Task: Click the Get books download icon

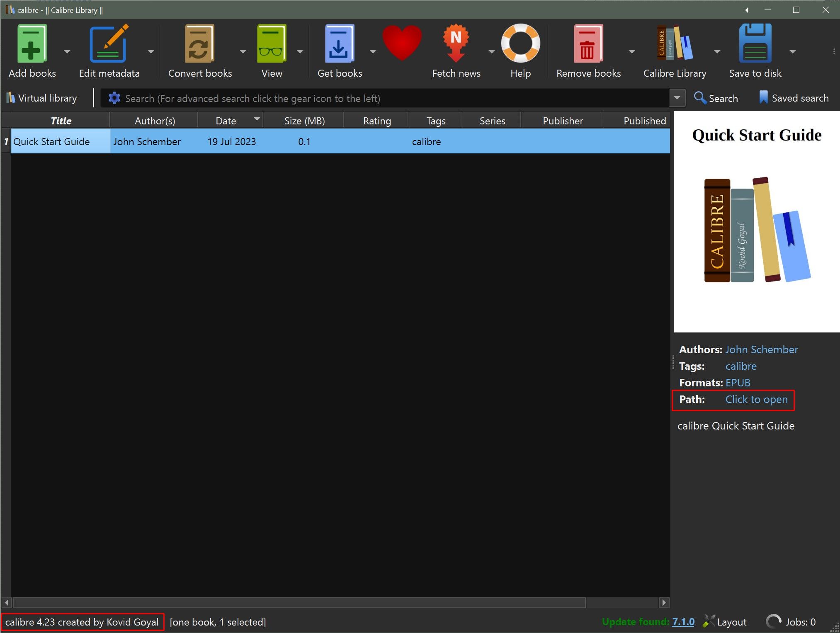Action: tap(339, 44)
